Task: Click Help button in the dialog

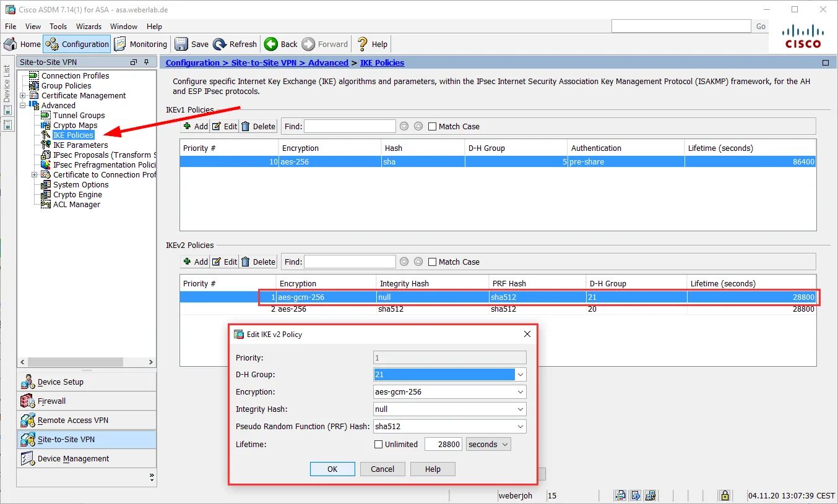Action: [433, 469]
